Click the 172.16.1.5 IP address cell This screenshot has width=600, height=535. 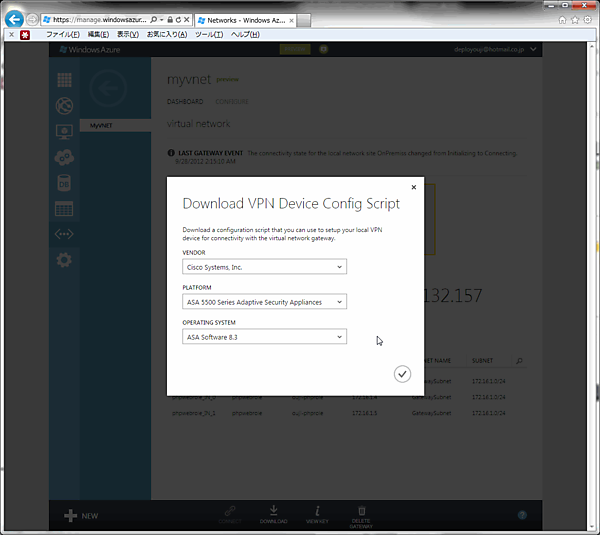pyautogui.click(x=365, y=413)
